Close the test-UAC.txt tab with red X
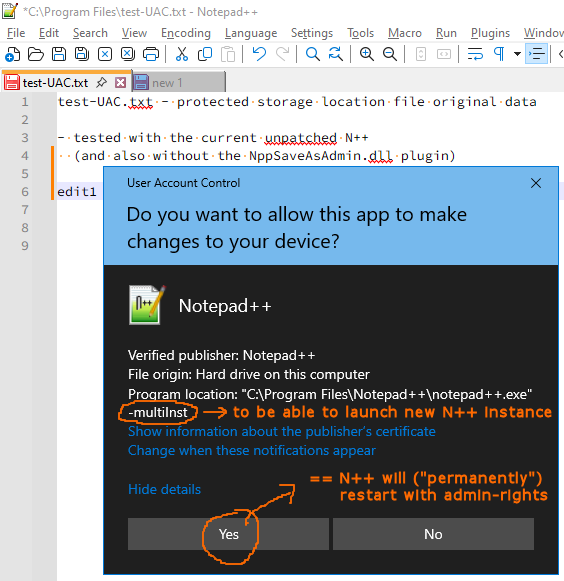 pos(120,82)
